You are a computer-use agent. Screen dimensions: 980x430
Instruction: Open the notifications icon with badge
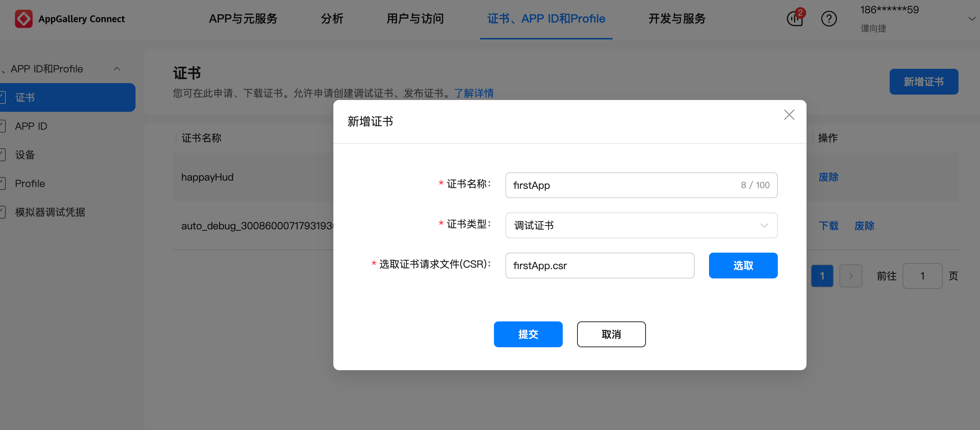click(x=795, y=18)
